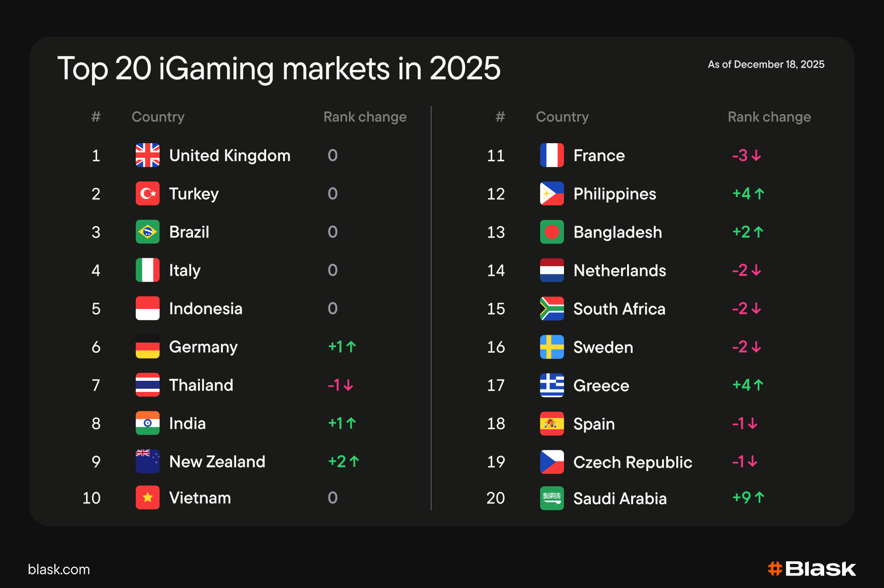Click the New Zealand flag icon

tap(147, 461)
